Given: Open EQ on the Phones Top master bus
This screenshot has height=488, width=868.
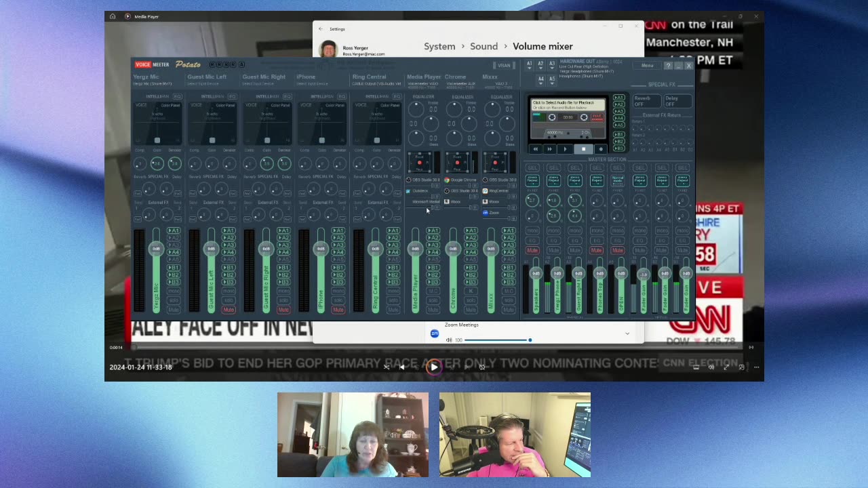Looking at the screenshot, I should pos(597,241).
